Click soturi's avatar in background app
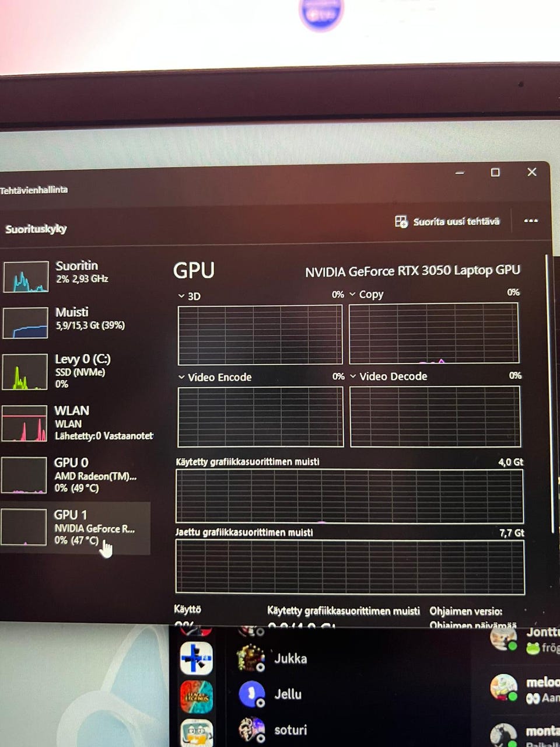The image size is (560, 747). [252, 730]
